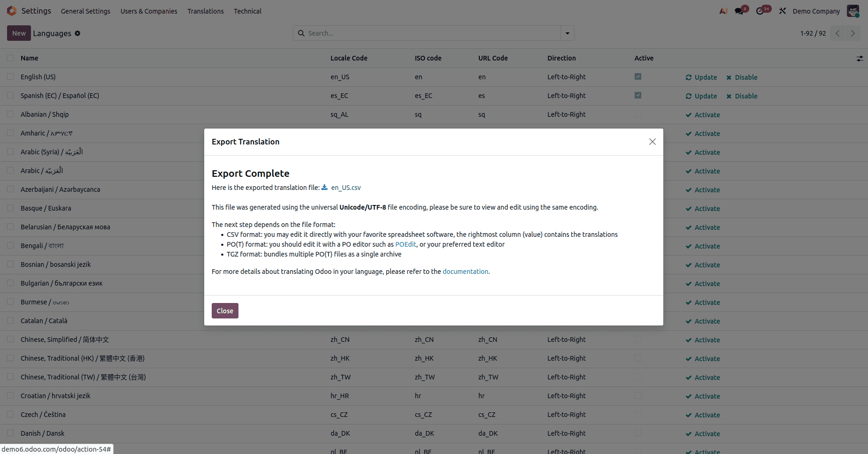Screen dimensions: 868x454
Task: Click the Odoo Settings app logo
Action: [11, 10]
